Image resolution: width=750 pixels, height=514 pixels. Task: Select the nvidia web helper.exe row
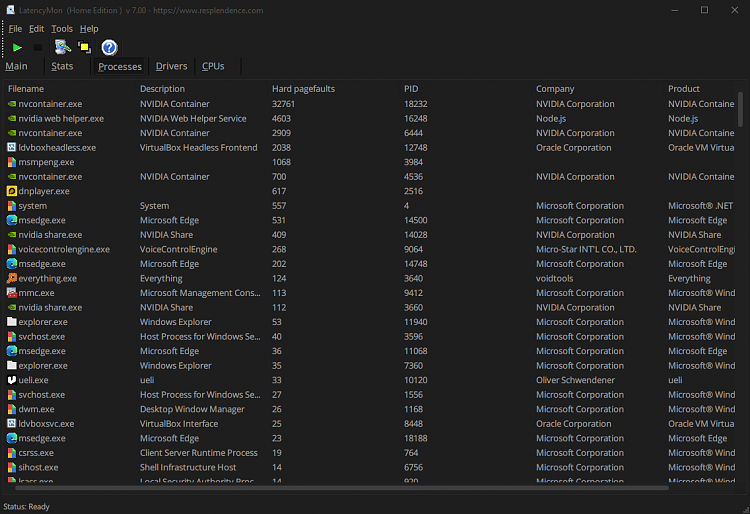(x=371, y=119)
